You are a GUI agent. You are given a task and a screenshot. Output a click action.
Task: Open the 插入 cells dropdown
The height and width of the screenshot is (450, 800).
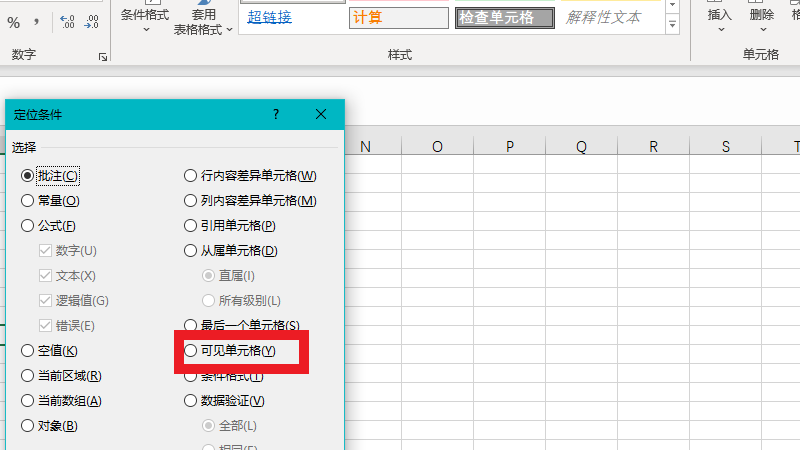pos(719,22)
